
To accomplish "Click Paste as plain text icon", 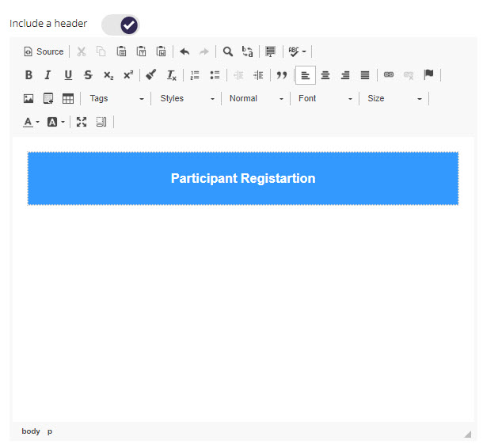I will (141, 51).
